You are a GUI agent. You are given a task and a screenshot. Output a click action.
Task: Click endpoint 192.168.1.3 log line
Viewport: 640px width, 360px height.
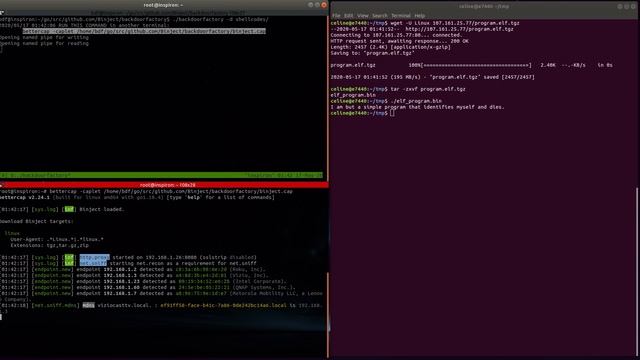[x=133, y=276]
